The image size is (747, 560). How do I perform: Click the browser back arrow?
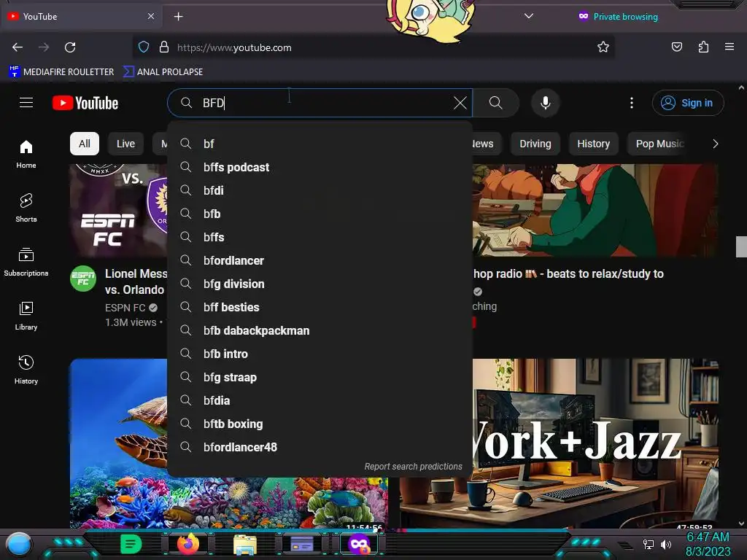[x=18, y=47]
